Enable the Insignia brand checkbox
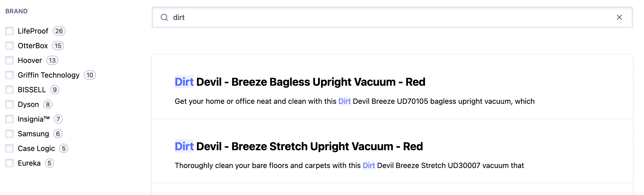The height and width of the screenshot is (195, 644). point(10,119)
